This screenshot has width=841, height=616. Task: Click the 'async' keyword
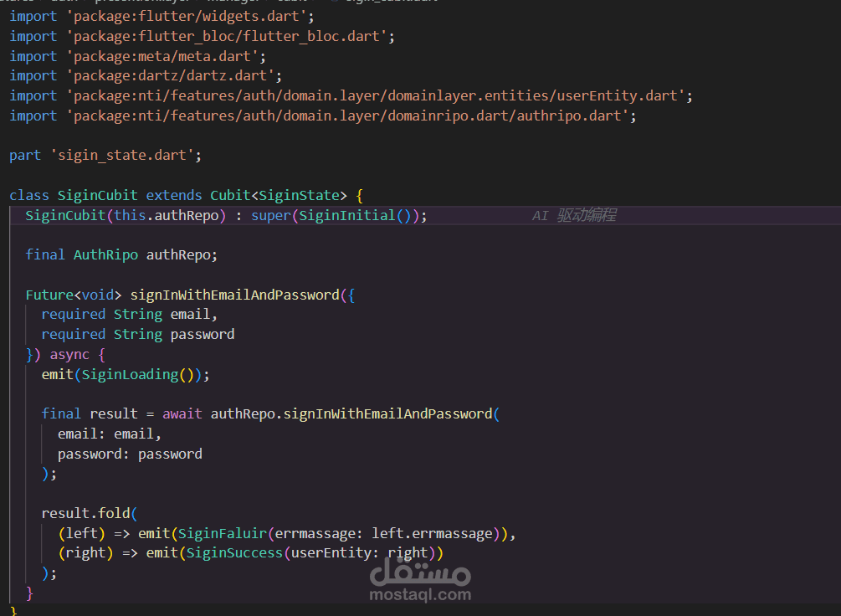coord(69,354)
